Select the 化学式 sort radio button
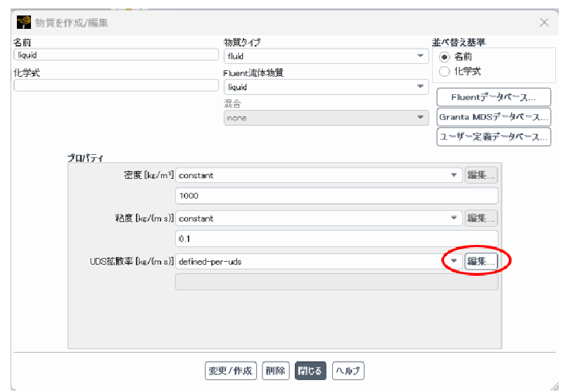This screenshot has height=392, width=563. pos(444,71)
